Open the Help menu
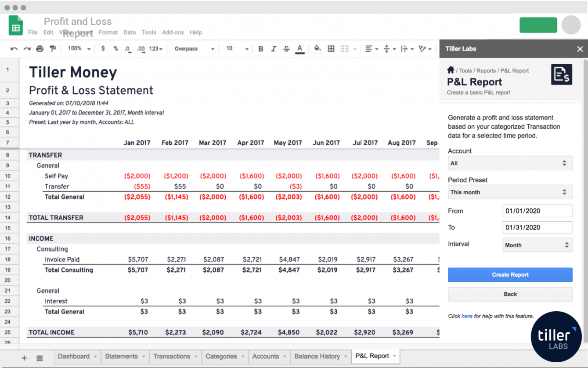588x368 pixels. [x=196, y=33]
